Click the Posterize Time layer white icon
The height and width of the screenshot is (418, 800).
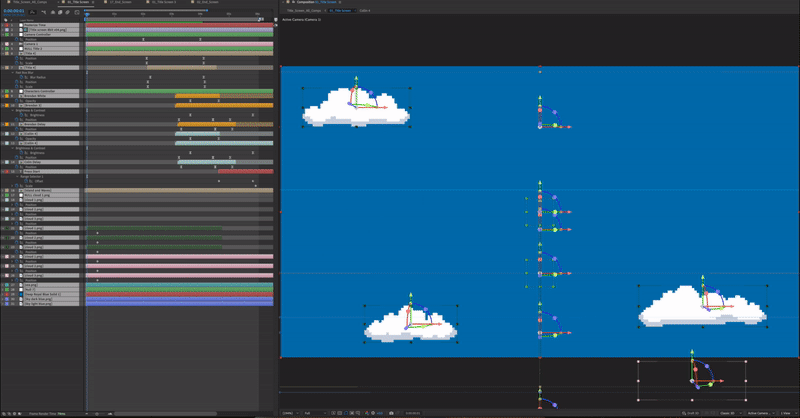pyautogui.click(x=21, y=25)
